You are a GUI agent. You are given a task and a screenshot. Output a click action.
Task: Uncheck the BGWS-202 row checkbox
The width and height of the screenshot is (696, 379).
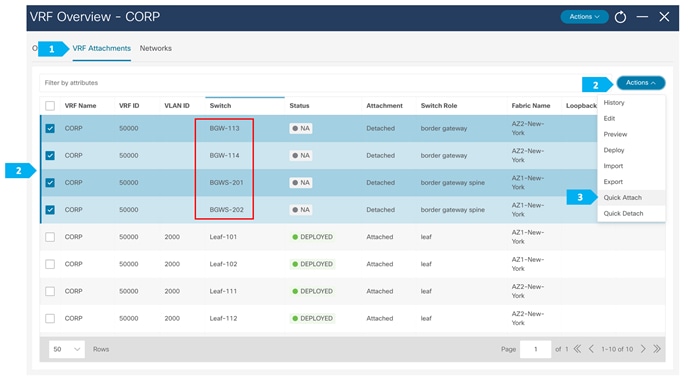[50, 209]
